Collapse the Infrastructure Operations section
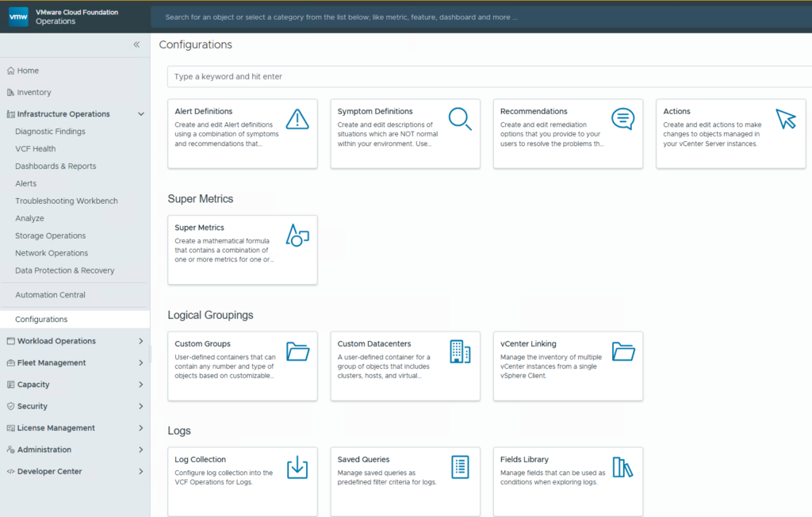Image resolution: width=812 pixels, height=517 pixels. [141, 114]
